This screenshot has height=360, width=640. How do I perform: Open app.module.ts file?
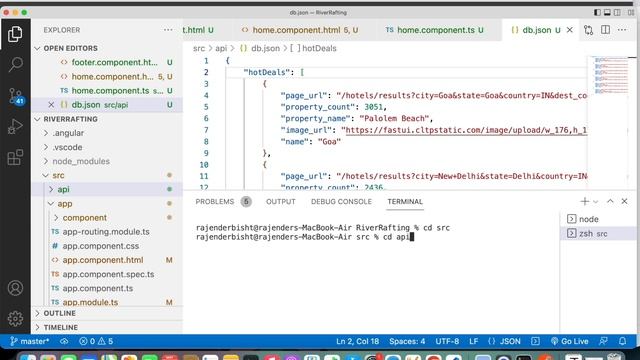(90, 302)
